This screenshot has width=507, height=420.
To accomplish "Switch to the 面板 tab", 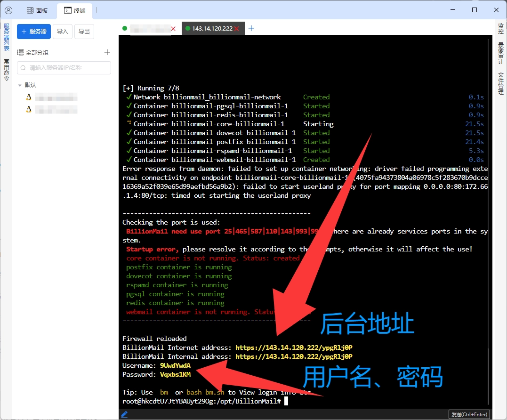I will point(37,10).
